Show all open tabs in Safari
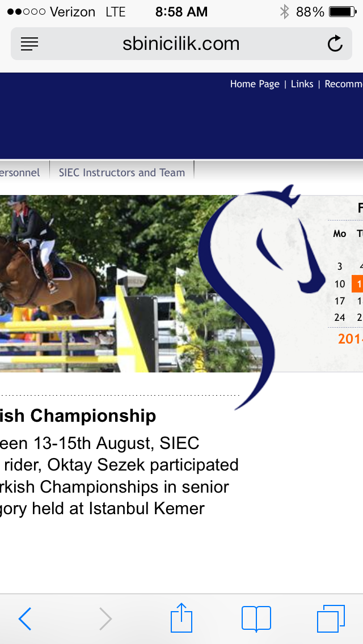Image resolution: width=363 pixels, height=644 pixels. [331, 618]
